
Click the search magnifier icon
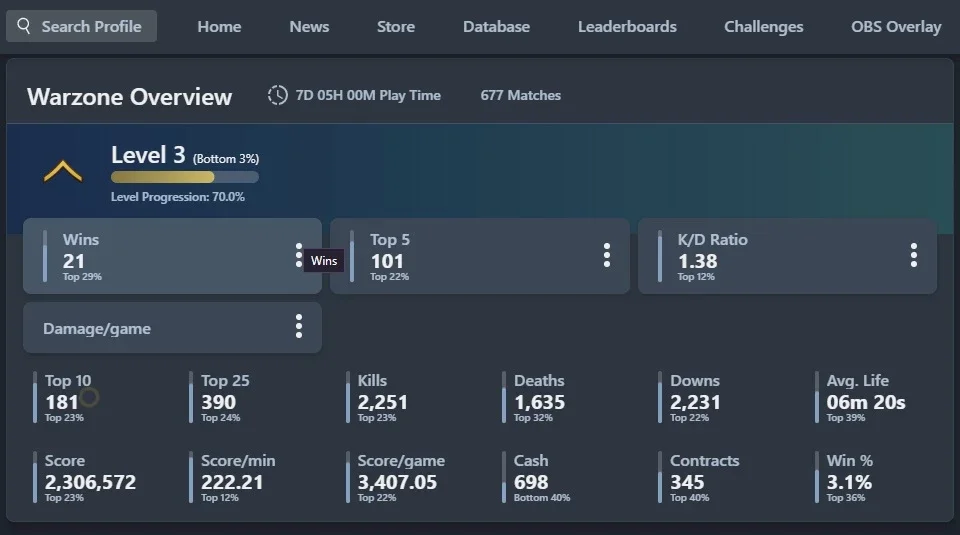[23, 26]
